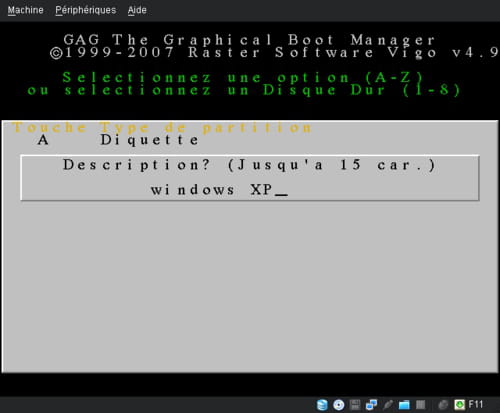Open the network adapters status icon
Viewport: 500px width, 413px height.
pyautogui.click(x=371, y=405)
